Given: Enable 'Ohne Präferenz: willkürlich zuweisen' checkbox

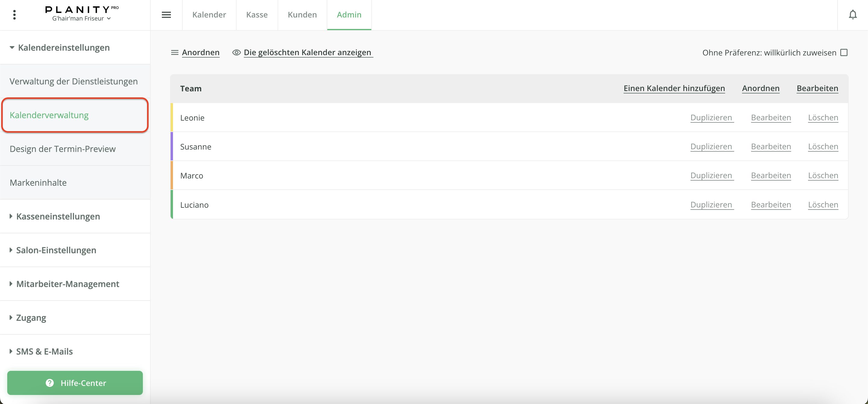Looking at the screenshot, I should tap(844, 52).
